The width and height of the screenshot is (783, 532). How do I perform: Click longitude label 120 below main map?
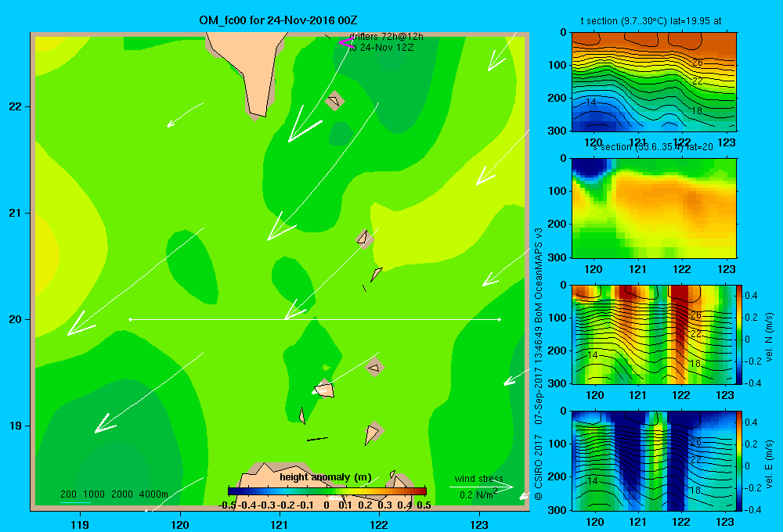point(180,524)
